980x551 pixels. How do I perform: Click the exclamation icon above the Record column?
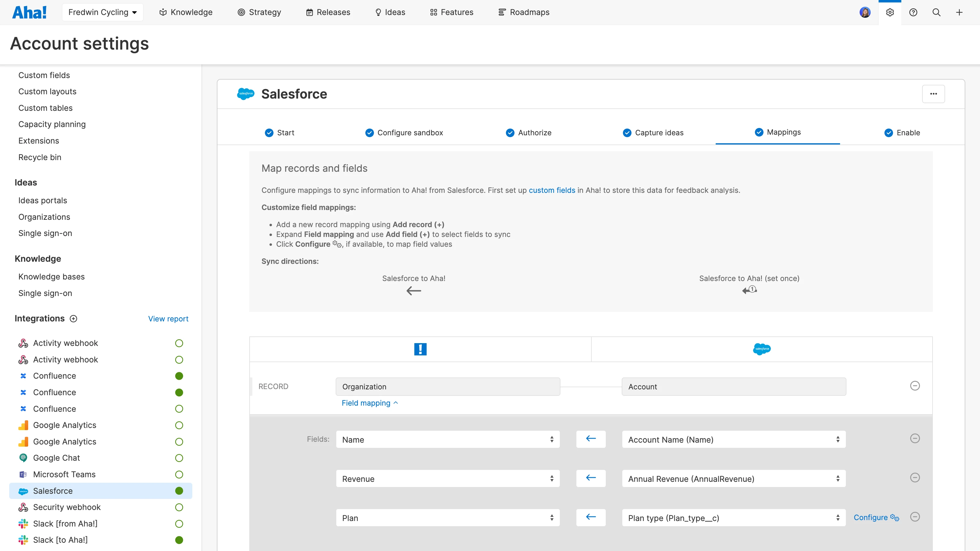pos(420,349)
